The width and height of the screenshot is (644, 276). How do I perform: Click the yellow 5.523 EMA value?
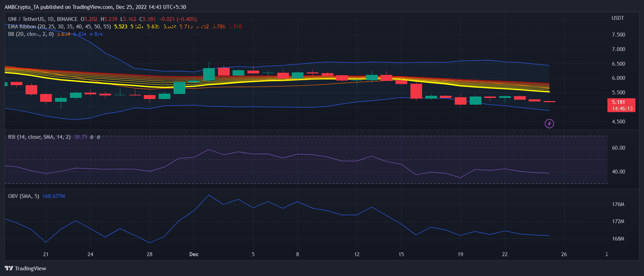click(x=121, y=27)
